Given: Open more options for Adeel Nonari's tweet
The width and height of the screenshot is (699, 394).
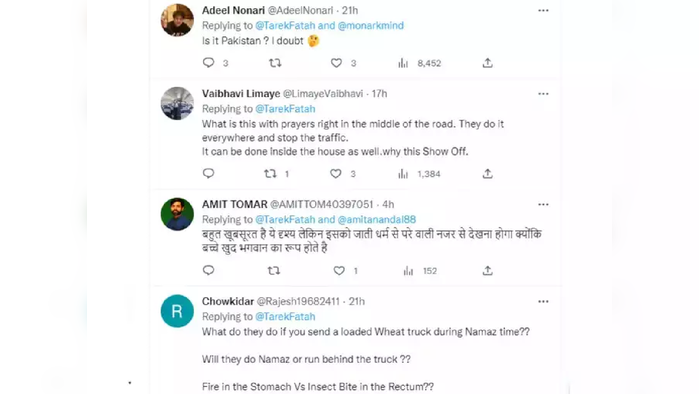Looking at the screenshot, I should coord(543,10).
